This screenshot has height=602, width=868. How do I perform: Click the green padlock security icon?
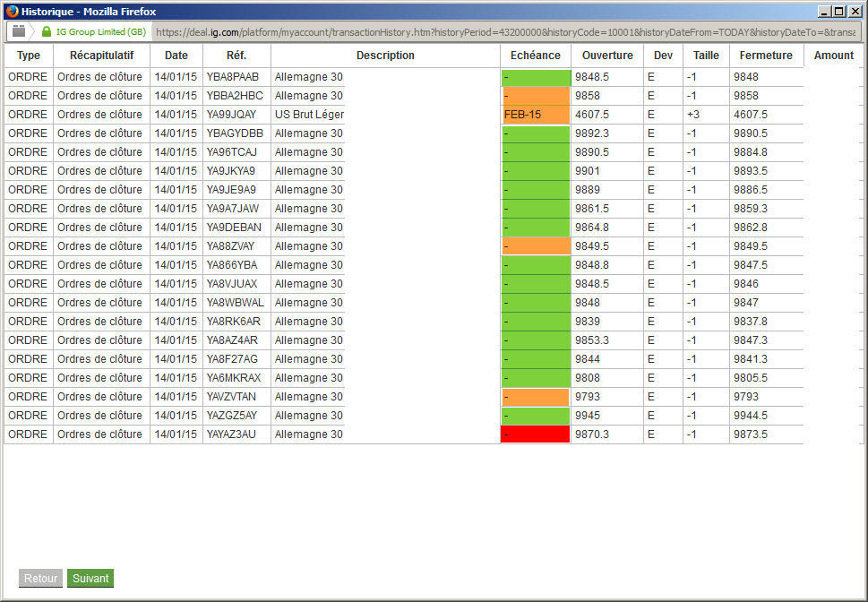pos(47,32)
